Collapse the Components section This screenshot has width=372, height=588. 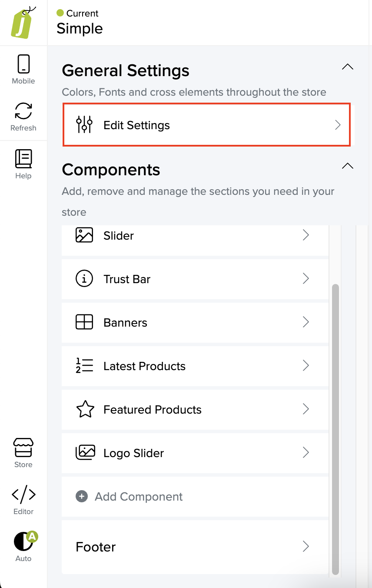point(348,166)
